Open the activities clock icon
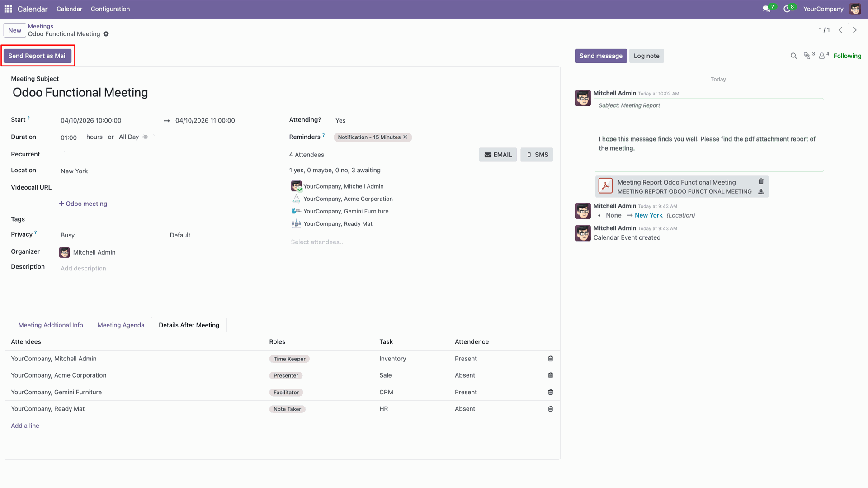Image resolution: width=868 pixels, height=488 pixels. [787, 9]
